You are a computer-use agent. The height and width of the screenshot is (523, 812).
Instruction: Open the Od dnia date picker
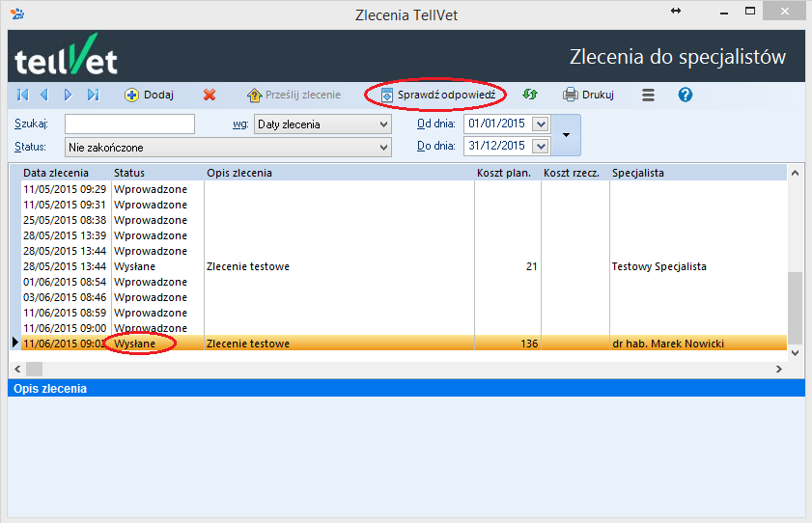click(541, 124)
